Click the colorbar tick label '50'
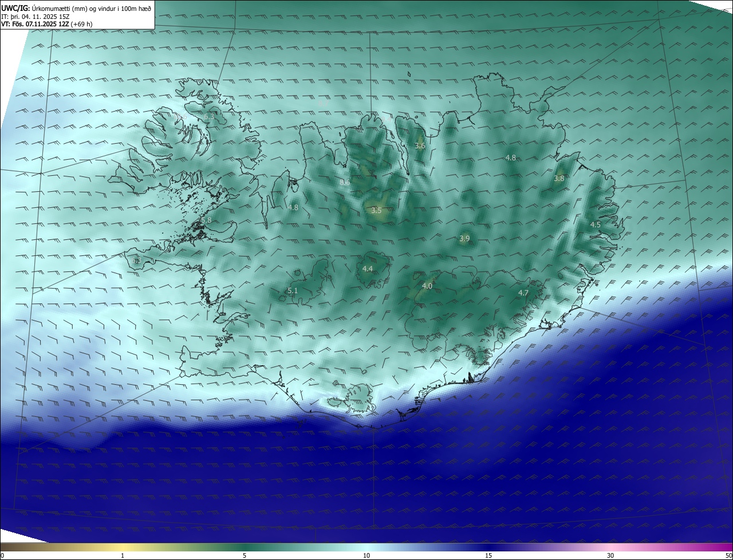Viewport: 733px width, 560px height. click(728, 555)
